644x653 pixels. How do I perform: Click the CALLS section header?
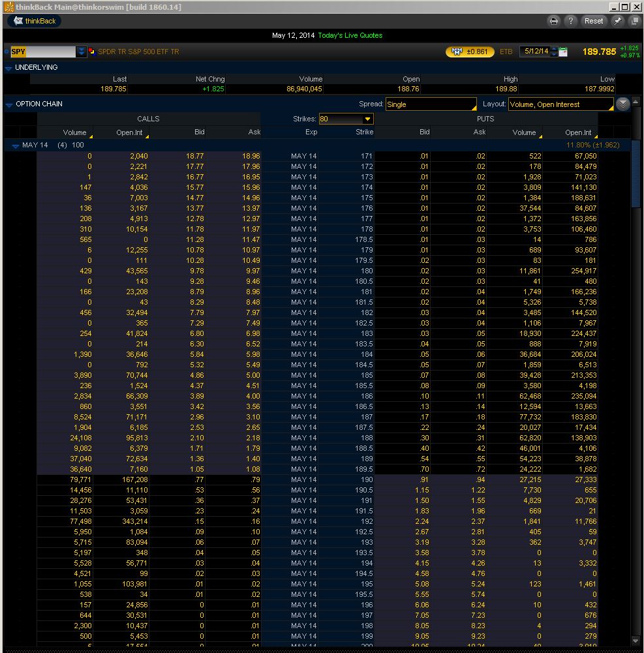coord(148,119)
